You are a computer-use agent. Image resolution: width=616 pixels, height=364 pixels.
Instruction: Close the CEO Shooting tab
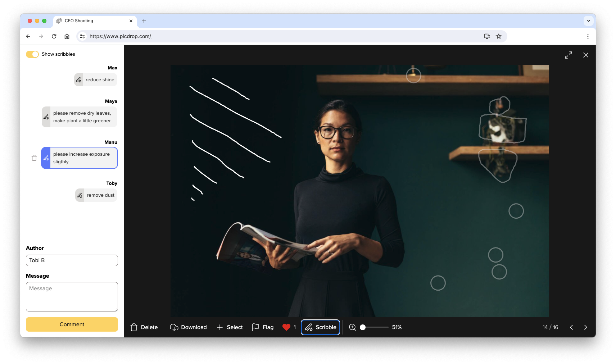point(131,21)
